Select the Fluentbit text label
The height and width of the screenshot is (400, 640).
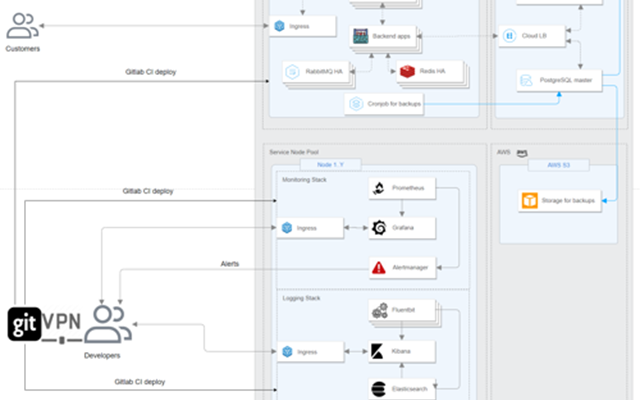pos(403,310)
